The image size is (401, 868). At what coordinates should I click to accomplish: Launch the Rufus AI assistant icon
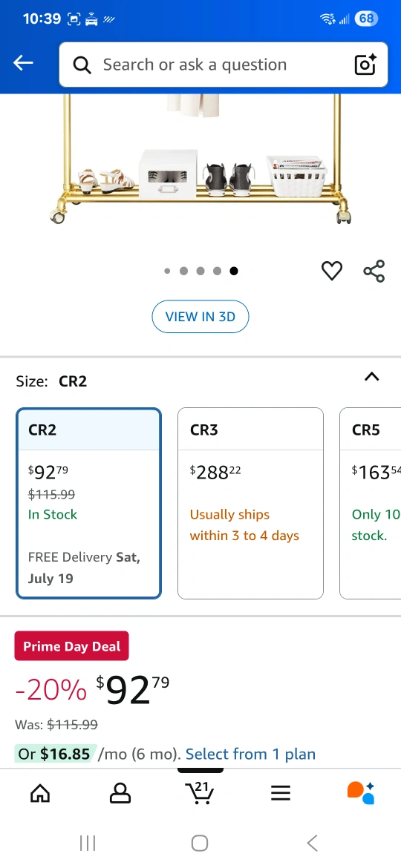point(361,793)
